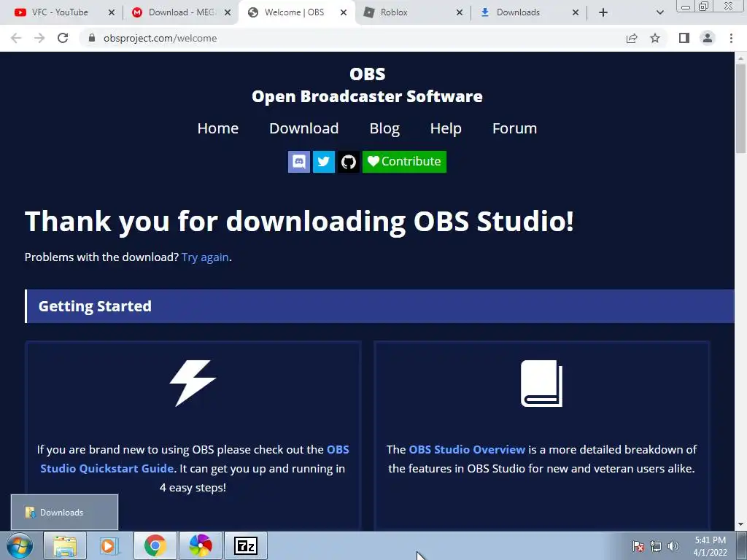Click the browser back arrow
This screenshot has width=747, height=560.
click(16, 38)
